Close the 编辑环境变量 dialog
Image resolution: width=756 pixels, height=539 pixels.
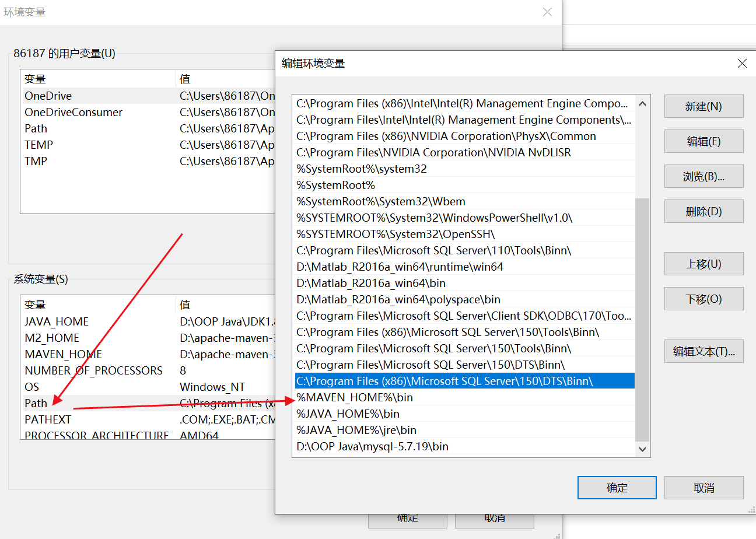point(742,63)
